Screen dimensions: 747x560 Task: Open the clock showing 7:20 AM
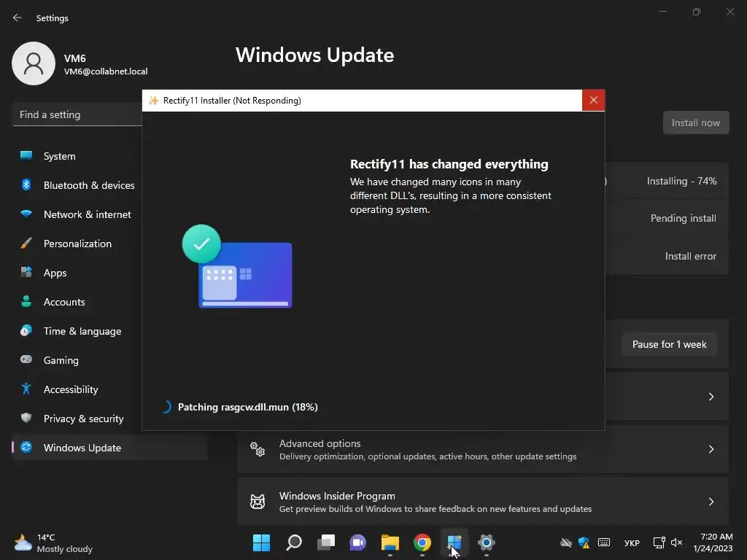click(x=713, y=542)
